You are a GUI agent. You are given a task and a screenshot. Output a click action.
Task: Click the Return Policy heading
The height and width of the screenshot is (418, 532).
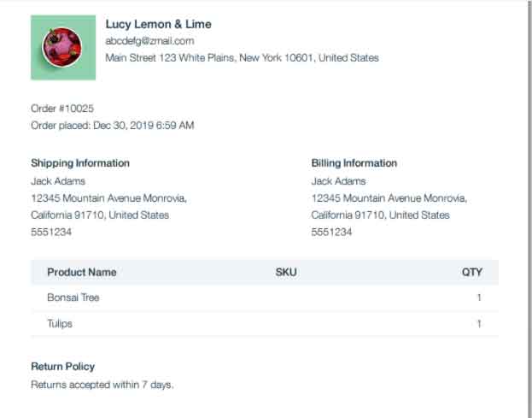pyautogui.click(x=63, y=367)
